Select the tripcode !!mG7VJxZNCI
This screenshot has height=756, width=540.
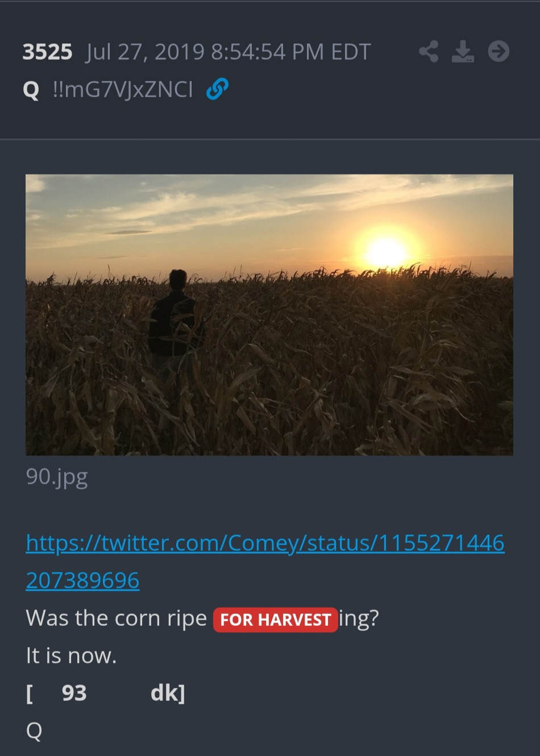(122, 89)
